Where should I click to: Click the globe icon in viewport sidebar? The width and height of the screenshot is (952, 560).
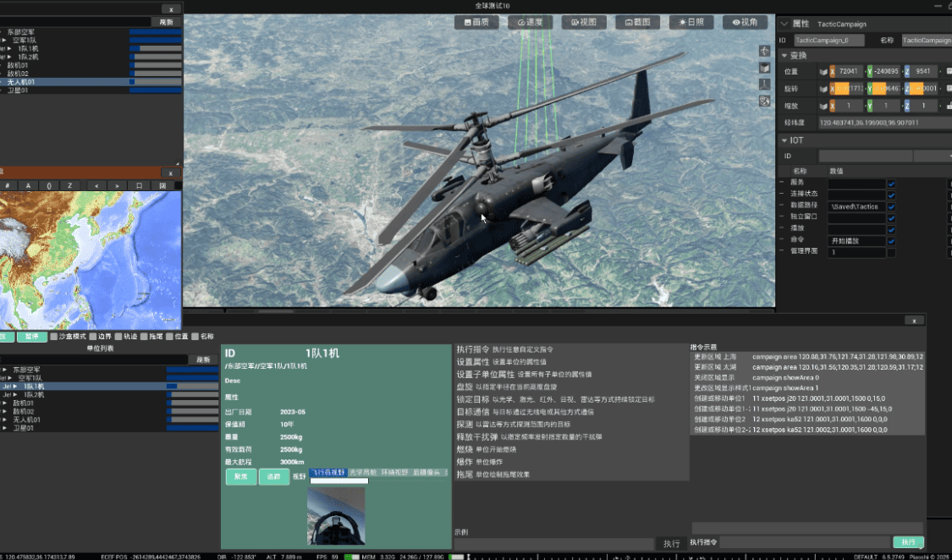coord(765,101)
